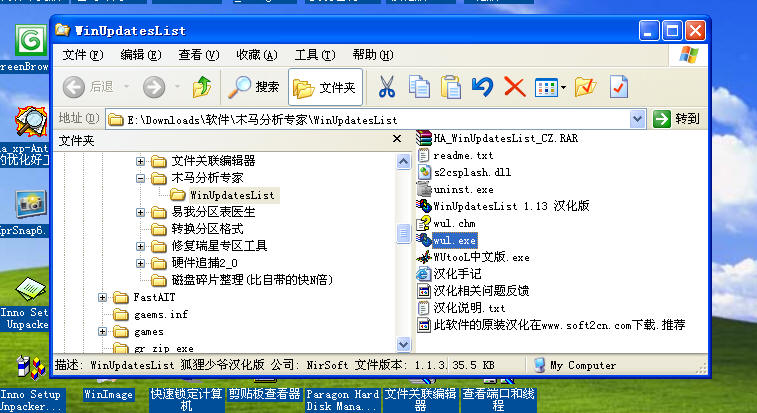Select WinUpdatesList 1.13 汉化版 shortcut icon
The image size is (757, 413).
(x=423, y=206)
